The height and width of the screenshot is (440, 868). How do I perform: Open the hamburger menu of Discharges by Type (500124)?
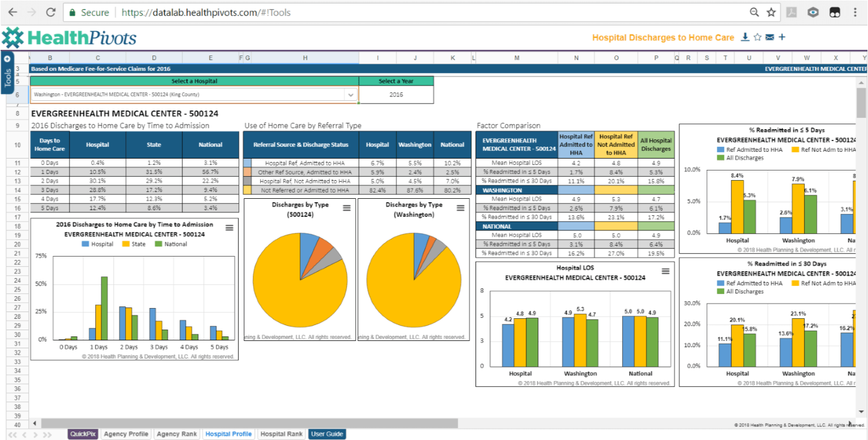(347, 208)
